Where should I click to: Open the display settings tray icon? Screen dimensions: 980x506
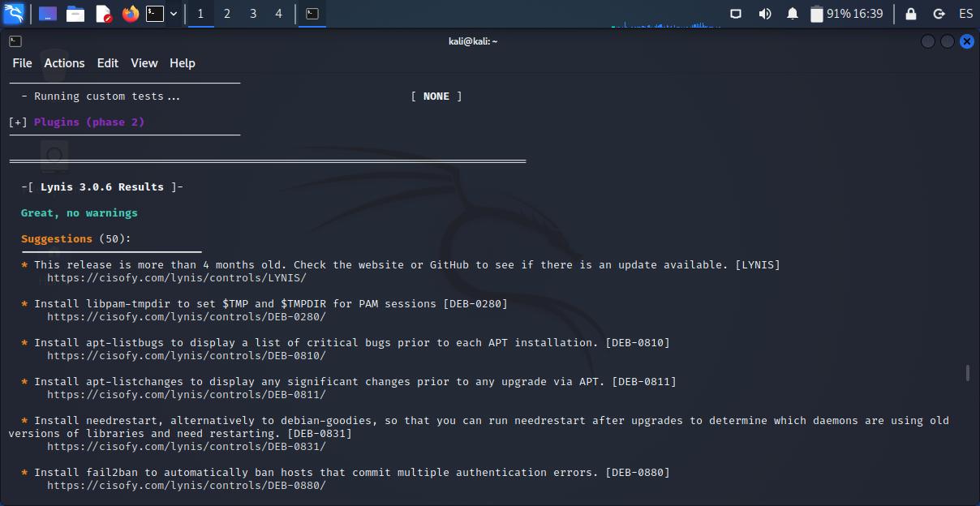[x=736, y=14]
